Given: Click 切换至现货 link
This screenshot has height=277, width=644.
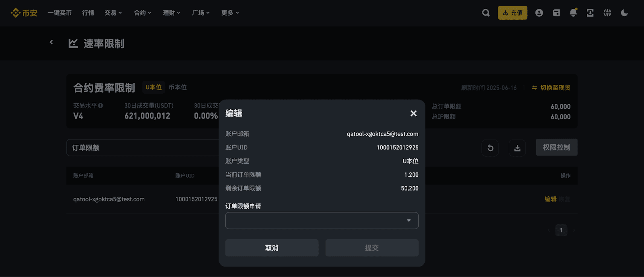Looking at the screenshot, I should 551,88.
